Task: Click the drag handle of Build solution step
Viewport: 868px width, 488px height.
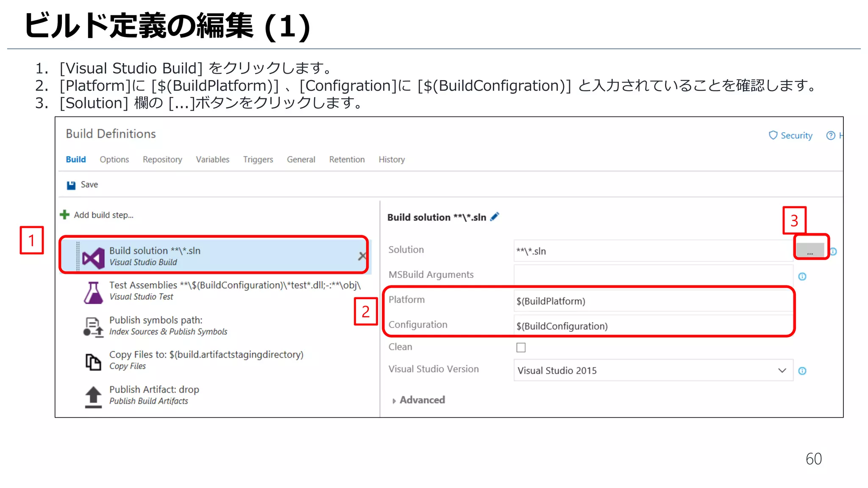Action: coord(78,256)
